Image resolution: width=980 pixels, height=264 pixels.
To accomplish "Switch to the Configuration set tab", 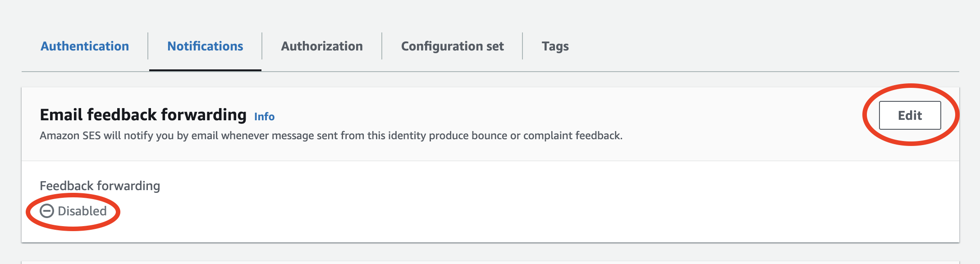I will 453,46.
